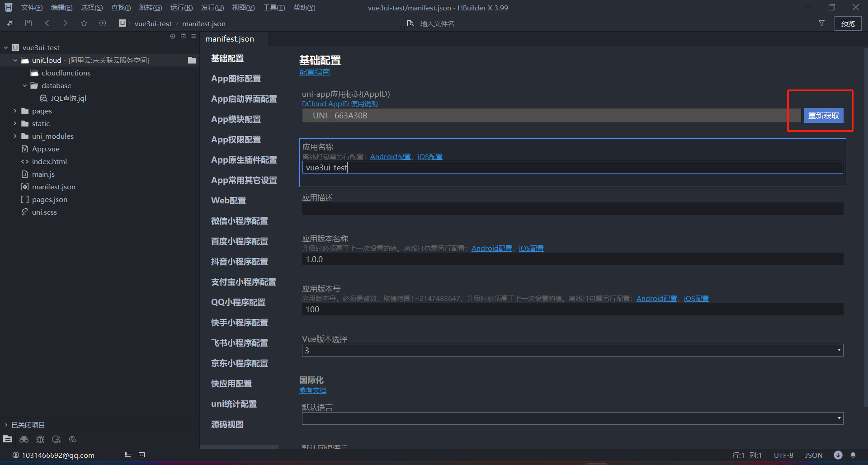The height and width of the screenshot is (465, 868).
Task: Open pages.json in the project tree
Action: pos(50,199)
